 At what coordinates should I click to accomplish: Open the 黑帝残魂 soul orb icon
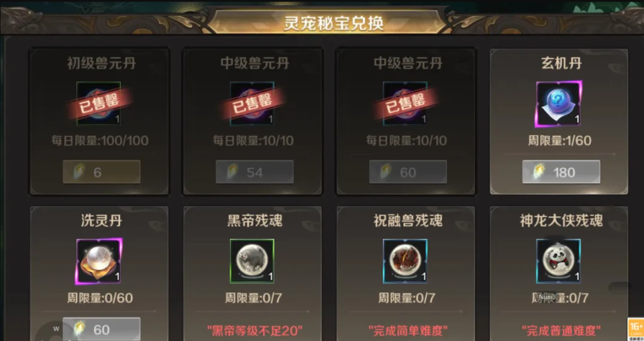[252, 261]
